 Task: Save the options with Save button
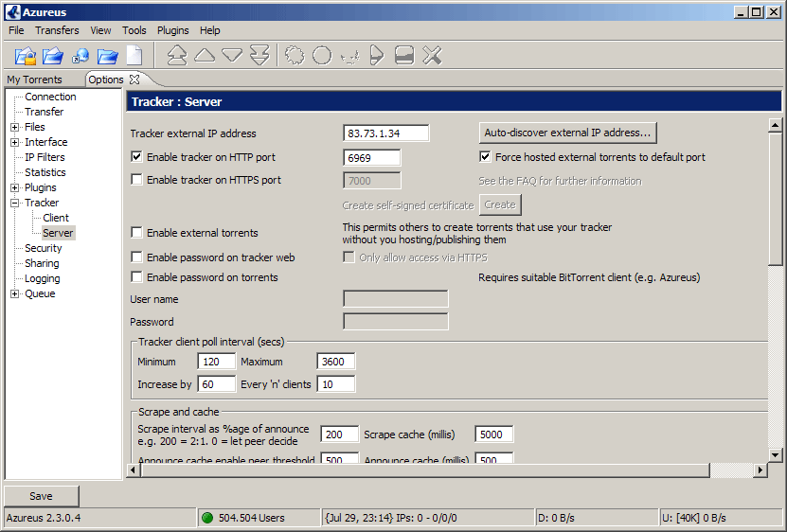pos(41,496)
